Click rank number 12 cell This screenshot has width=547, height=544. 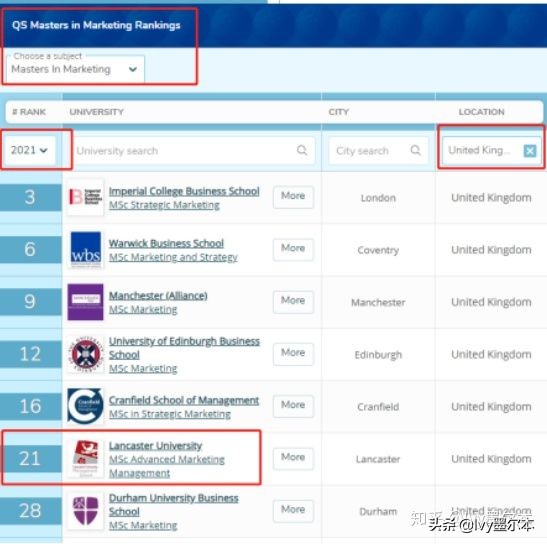tap(31, 354)
